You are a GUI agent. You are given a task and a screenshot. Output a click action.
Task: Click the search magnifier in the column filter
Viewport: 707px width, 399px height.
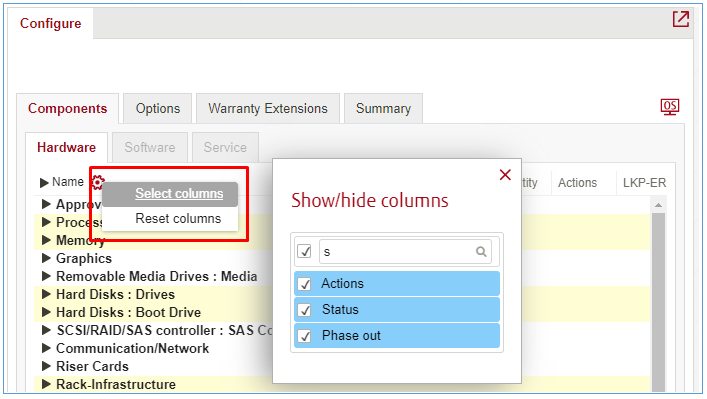point(481,252)
